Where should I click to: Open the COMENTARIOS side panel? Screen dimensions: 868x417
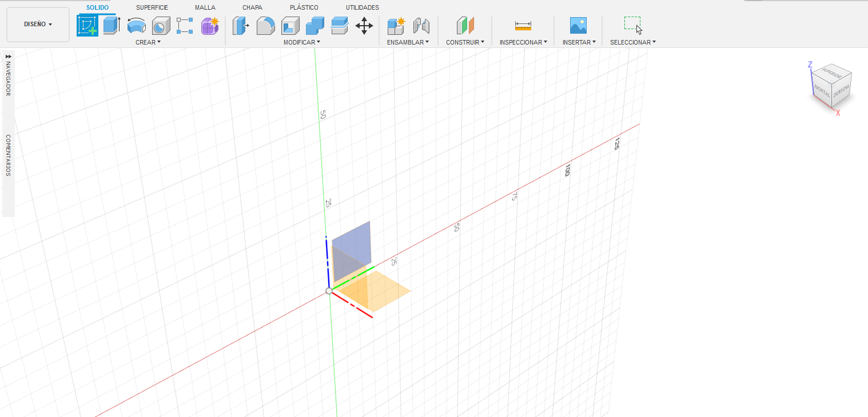[8, 155]
